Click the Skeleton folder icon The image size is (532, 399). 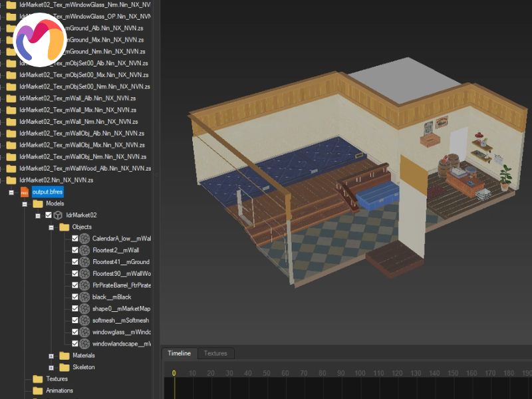point(65,367)
